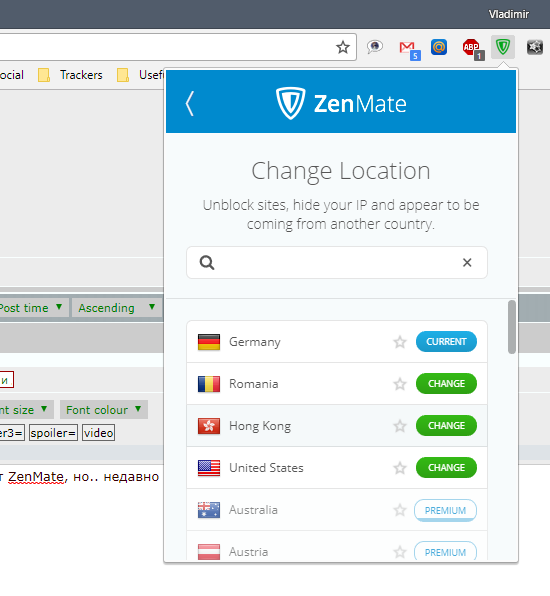Click the video BBCode button
Image resolution: width=550 pixels, height=596 pixels.
coord(98,433)
